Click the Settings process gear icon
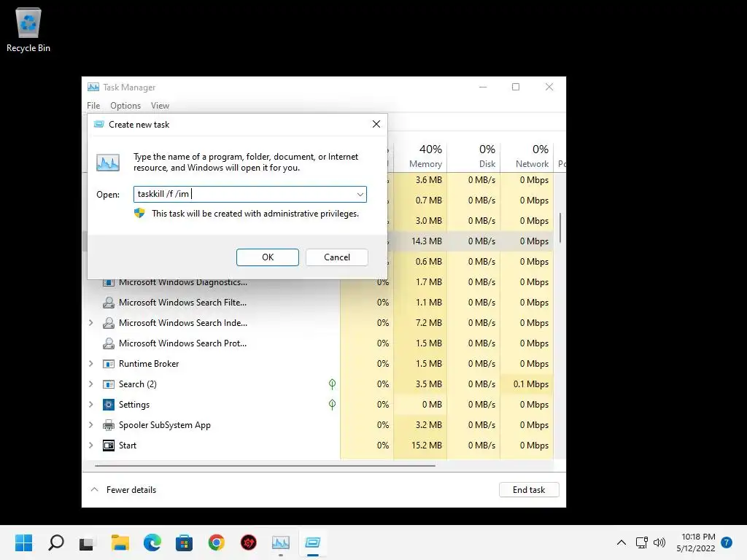The height and width of the screenshot is (560, 747). (109, 405)
